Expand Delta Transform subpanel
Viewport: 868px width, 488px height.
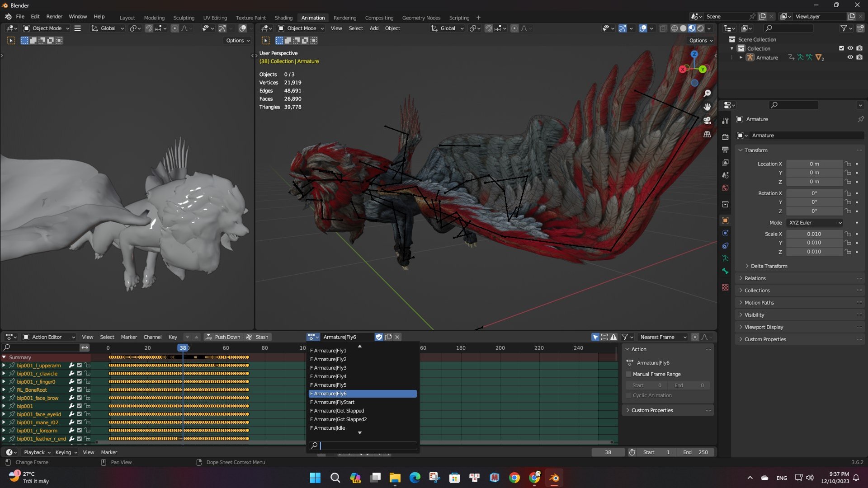pos(769,266)
